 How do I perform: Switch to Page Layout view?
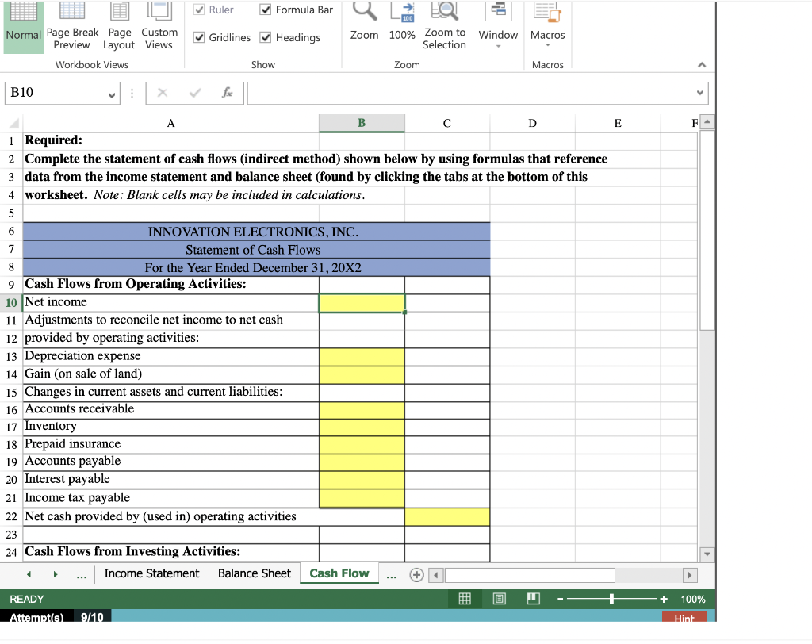click(x=119, y=26)
